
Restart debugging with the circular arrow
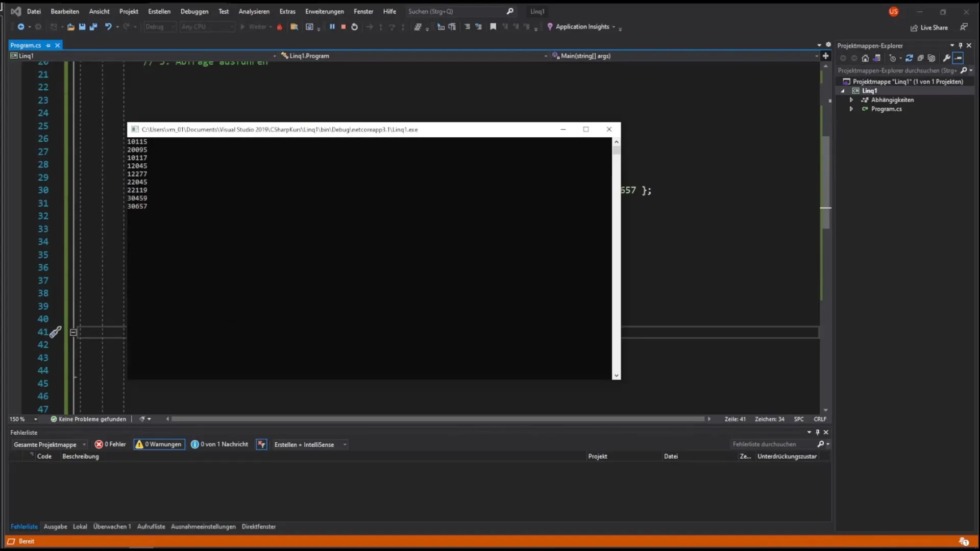pos(355,27)
